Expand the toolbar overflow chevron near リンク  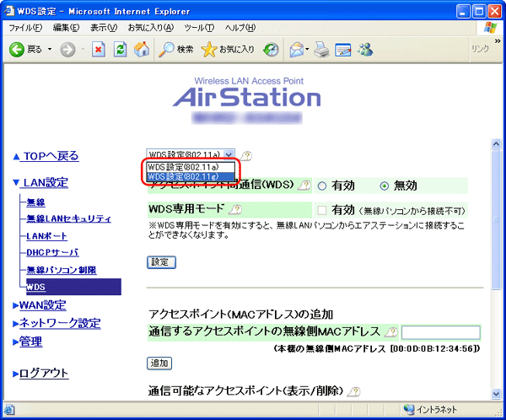(498, 41)
